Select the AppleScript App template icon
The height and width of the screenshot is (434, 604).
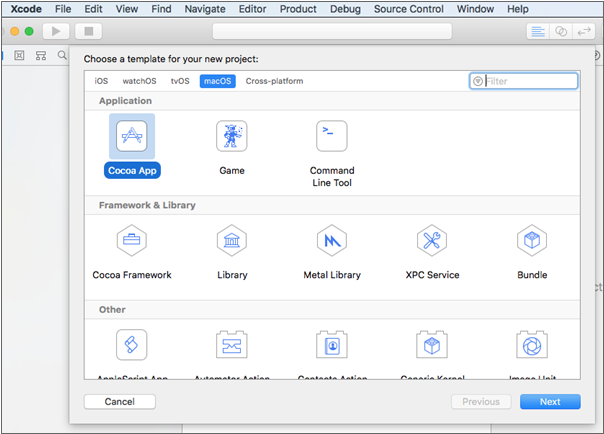[x=132, y=345]
